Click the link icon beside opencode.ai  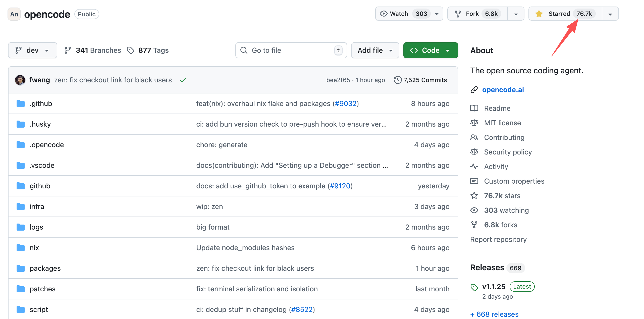(x=474, y=90)
